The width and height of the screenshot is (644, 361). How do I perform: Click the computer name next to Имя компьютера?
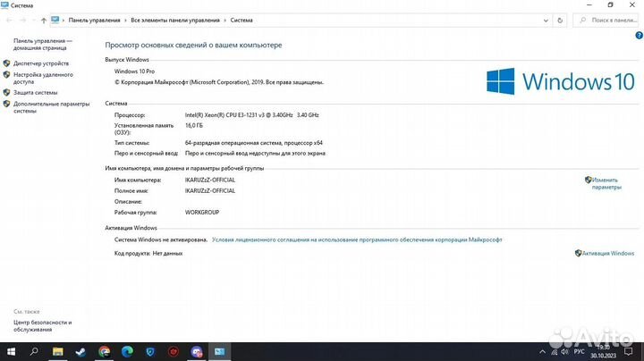tap(210, 180)
